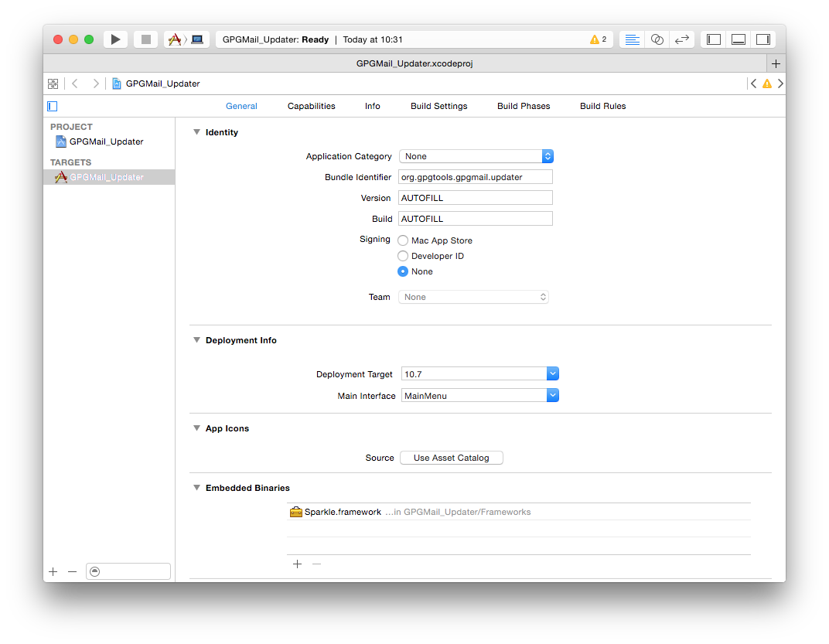Image resolution: width=829 pixels, height=644 pixels.
Task: Select Developer ID signing option
Action: pyautogui.click(x=403, y=256)
